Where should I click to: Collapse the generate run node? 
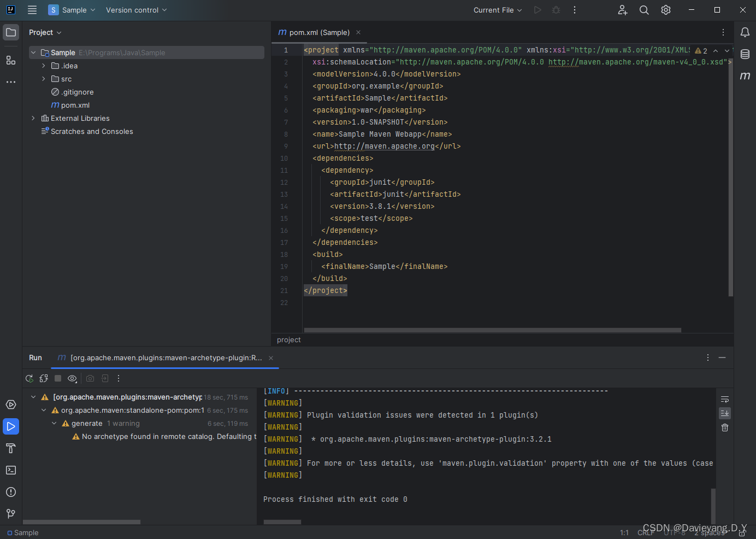54,423
